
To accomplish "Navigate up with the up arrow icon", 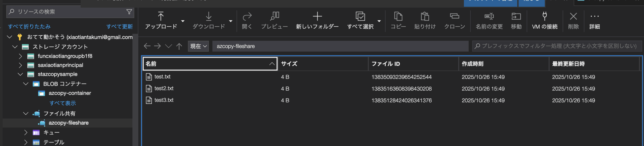I will 179,46.
